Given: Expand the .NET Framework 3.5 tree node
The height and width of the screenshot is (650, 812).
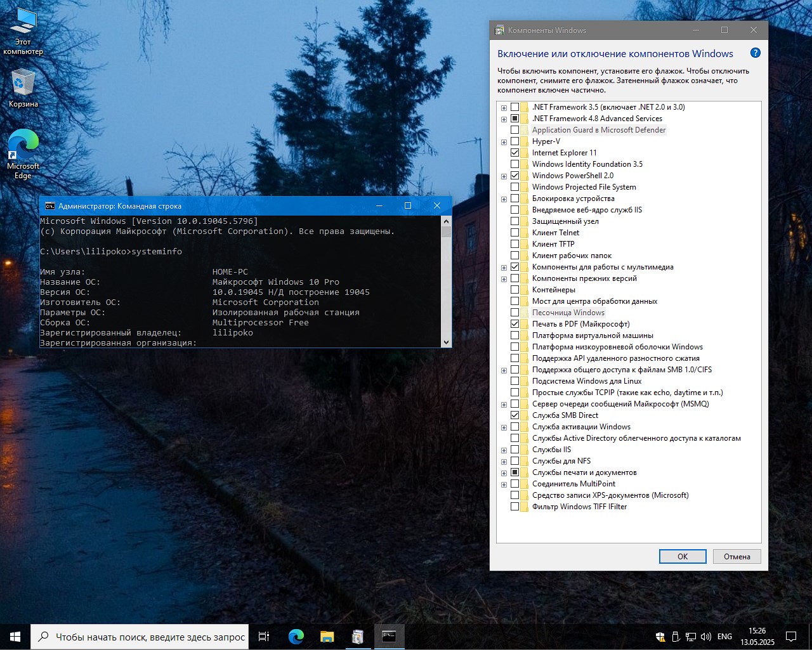Looking at the screenshot, I should coord(504,108).
